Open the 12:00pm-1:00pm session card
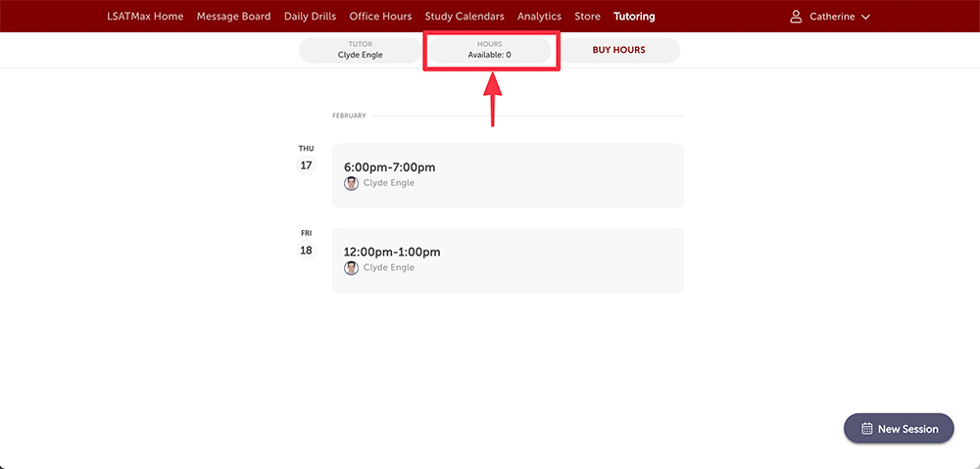 click(x=508, y=259)
